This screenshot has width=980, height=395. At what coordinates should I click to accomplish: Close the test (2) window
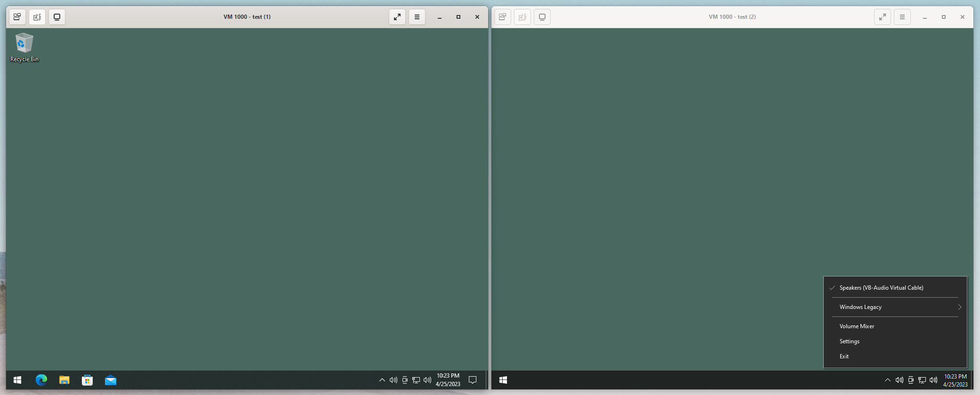[x=963, y=17]
